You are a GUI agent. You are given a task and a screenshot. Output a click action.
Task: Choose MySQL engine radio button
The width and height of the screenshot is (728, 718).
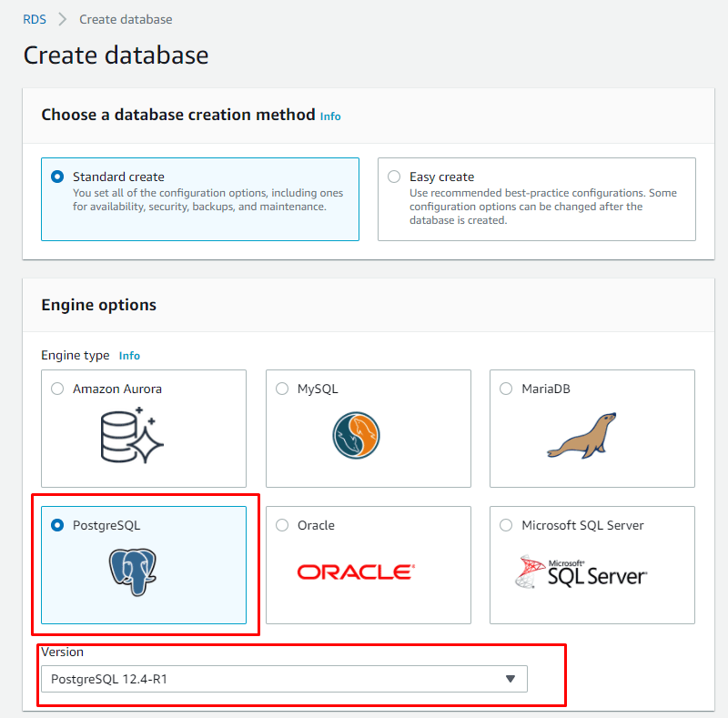(282, 389)
